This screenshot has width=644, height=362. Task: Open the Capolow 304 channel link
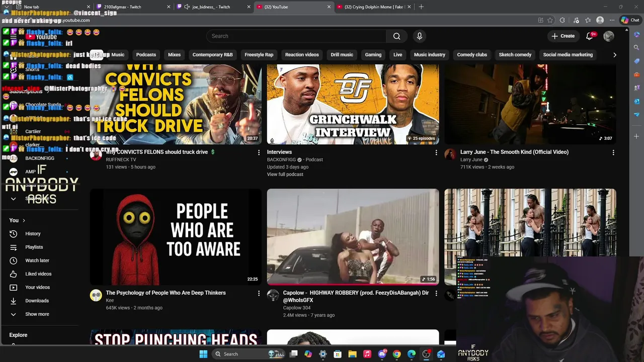pos(297,308)
